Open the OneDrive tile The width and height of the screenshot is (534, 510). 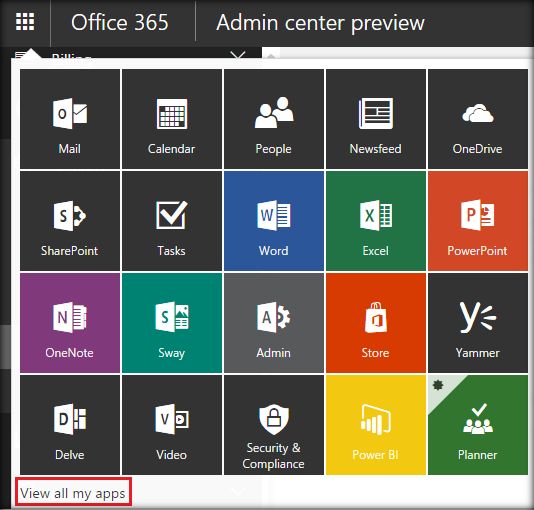[x=478, y=119]
